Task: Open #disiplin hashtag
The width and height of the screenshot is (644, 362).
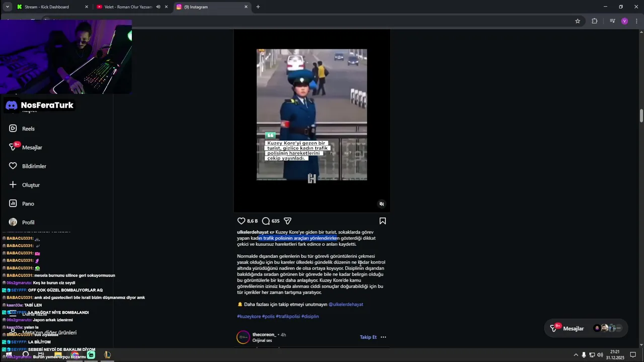Action: [310, 317]
